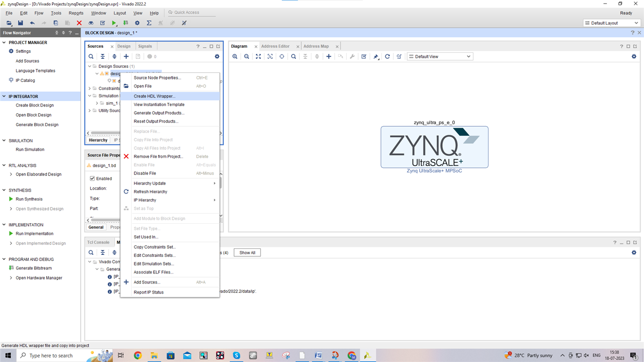Collapse the Design Sources tree node
This screenshot has width=644, height=362.
pyautogui.click(x=90, y=66)
